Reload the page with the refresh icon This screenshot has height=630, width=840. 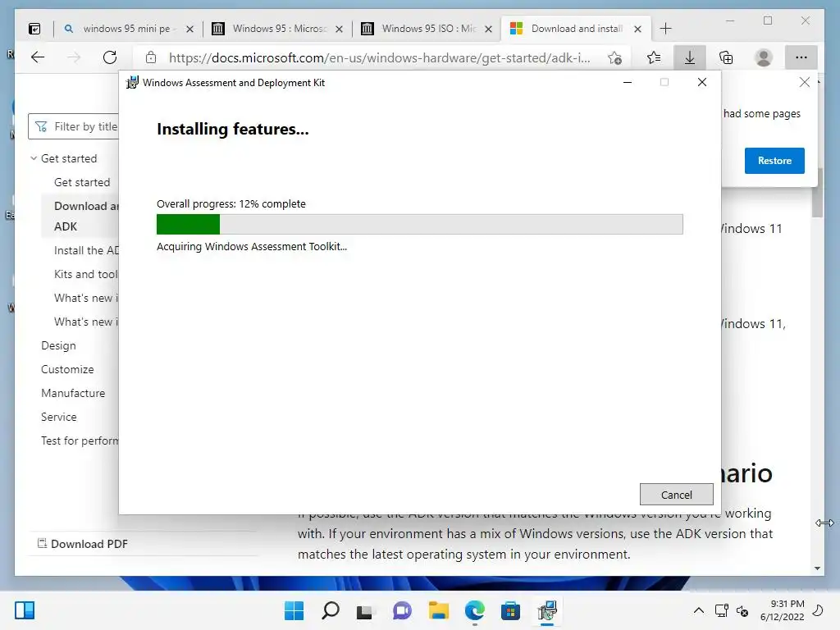coord(110,57)
